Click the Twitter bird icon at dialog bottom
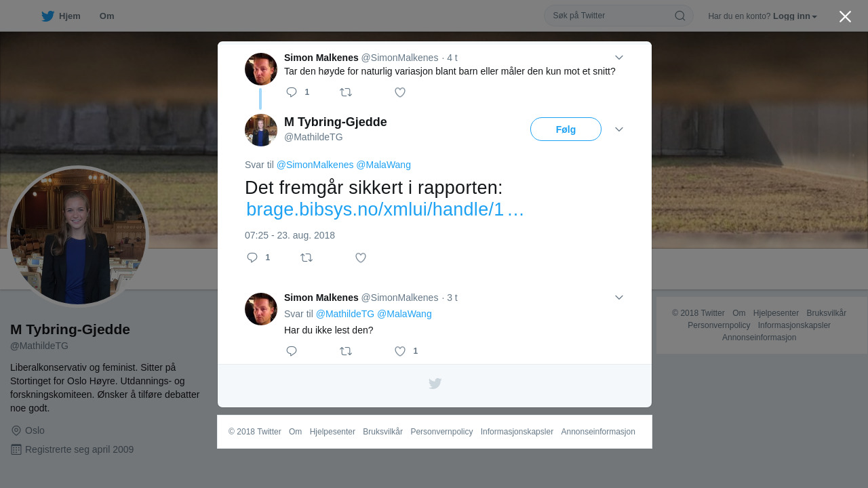This screenshot has height=488, width=868. tap(435, 384)
